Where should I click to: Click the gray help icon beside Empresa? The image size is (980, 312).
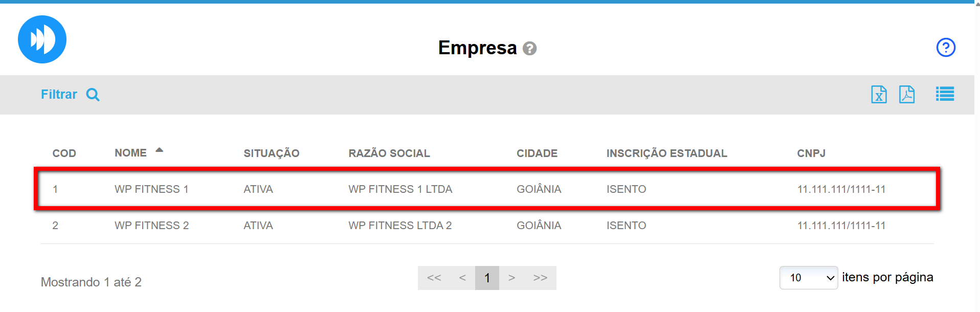click(530, 49)
